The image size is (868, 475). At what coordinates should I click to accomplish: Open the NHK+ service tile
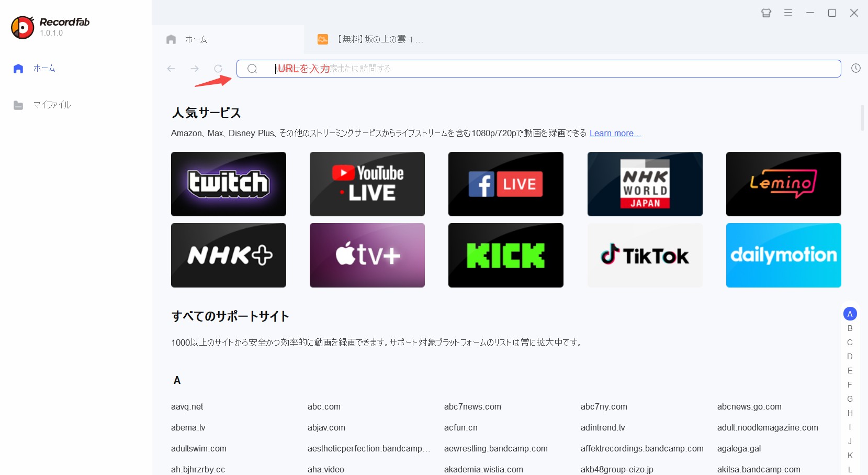click(229, 255)
